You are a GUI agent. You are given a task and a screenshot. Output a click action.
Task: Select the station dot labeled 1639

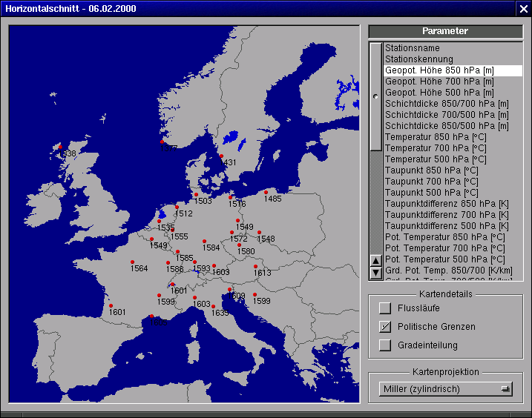214,306
